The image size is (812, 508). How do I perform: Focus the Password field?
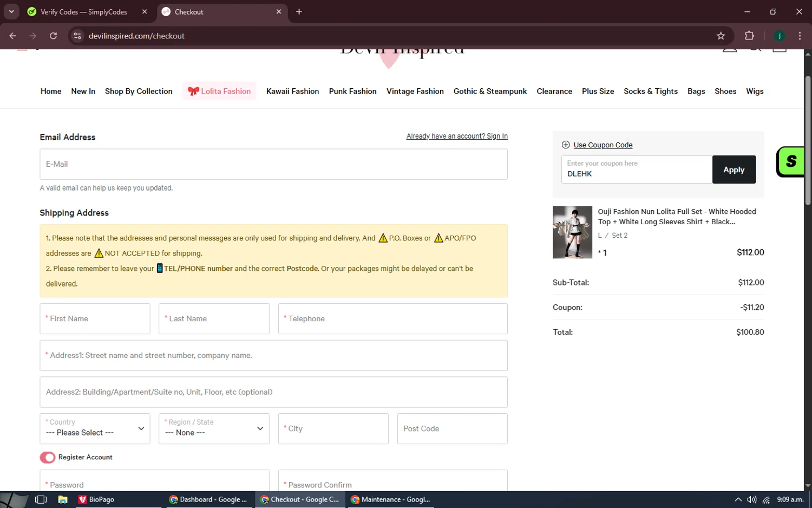154,481
